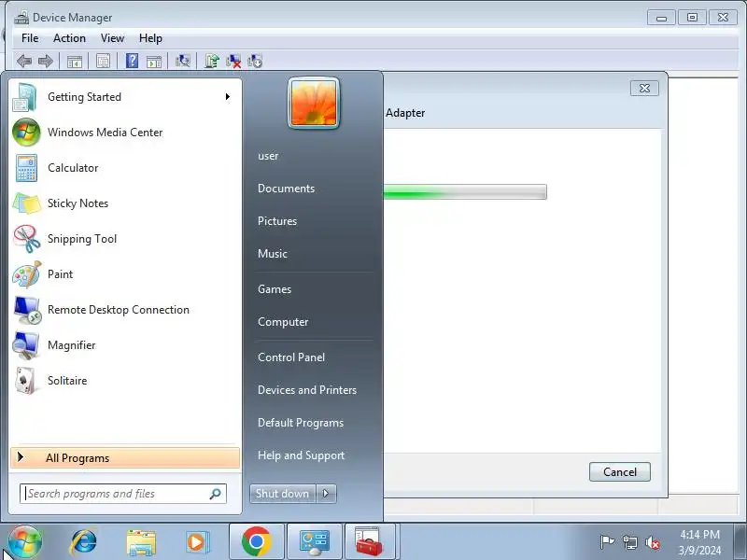Open Getting Started from Start menu
This screenshot has width=747, height=560.
point(124,97)
